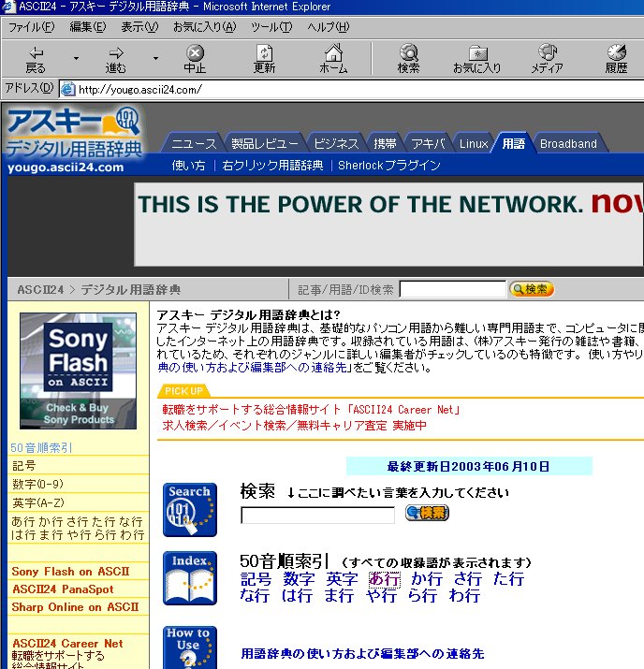
Task: Open the 記号 link in 50音順索引
Action: click(256, 579)
